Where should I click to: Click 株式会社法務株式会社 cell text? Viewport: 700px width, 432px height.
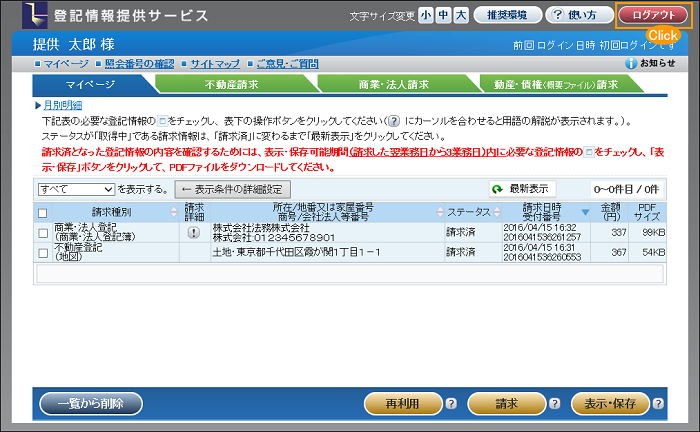[261, 228]
